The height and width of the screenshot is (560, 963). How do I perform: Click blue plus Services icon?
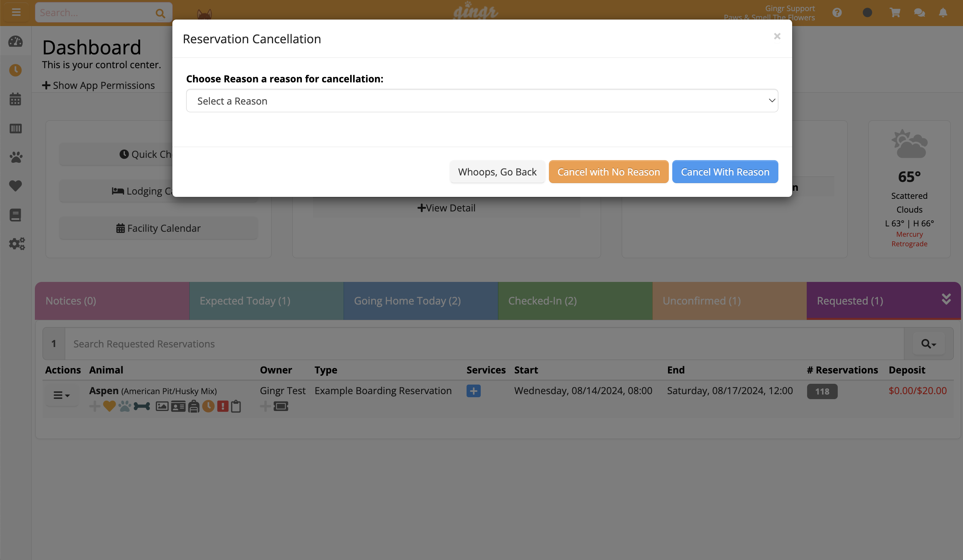tap(473, 391)
